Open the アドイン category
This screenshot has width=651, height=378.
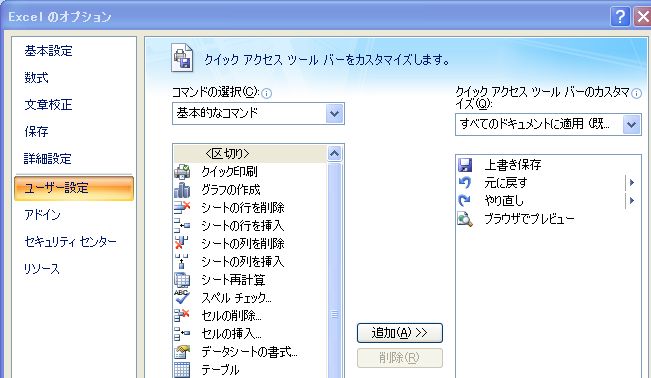[42, 215]
